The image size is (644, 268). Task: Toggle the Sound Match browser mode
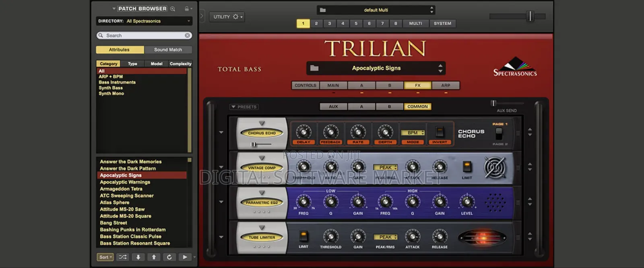pyautogui.click(x=168, y=50)
